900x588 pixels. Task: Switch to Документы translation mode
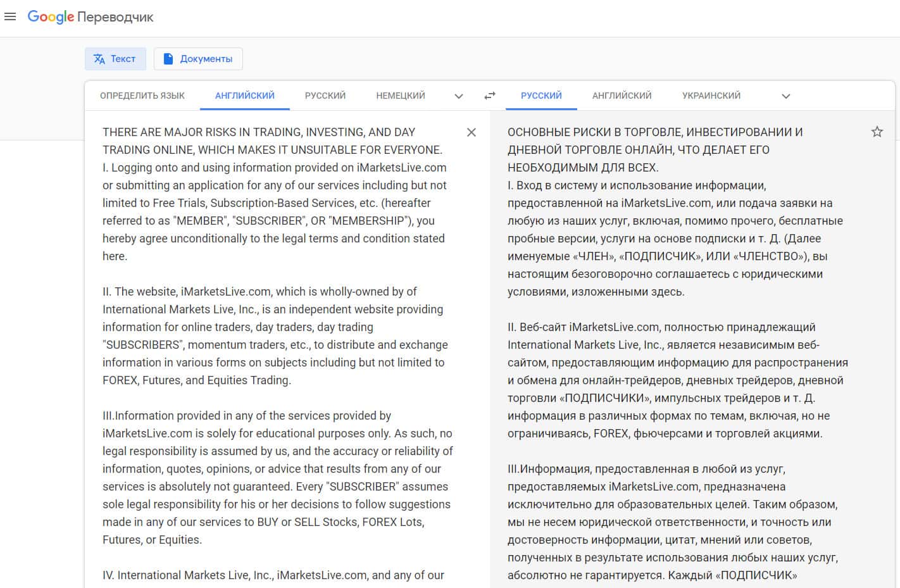point(198,59)
